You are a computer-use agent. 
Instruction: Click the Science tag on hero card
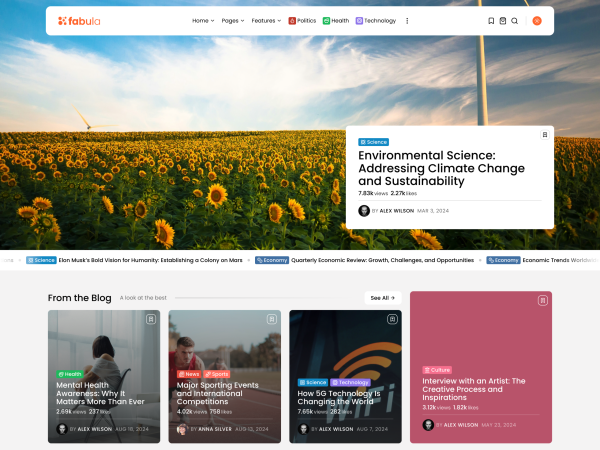[373, 142]
